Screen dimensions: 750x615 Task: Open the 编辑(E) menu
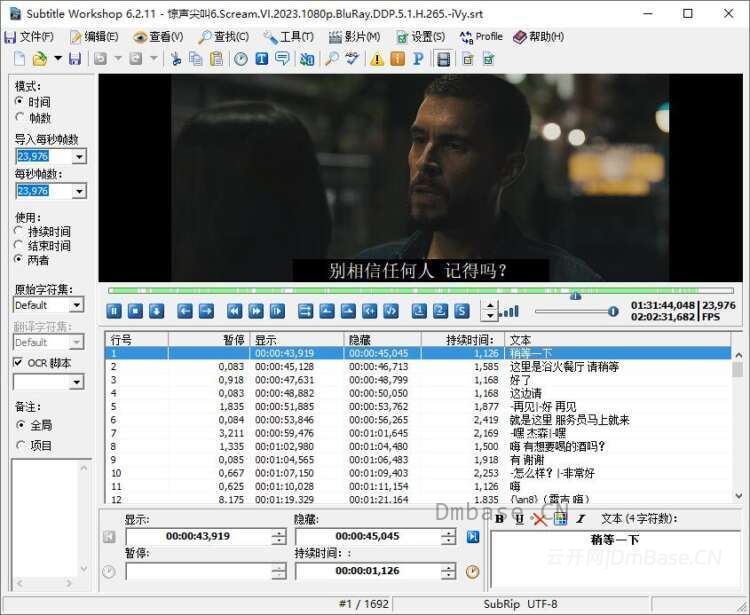coord(94,37)
